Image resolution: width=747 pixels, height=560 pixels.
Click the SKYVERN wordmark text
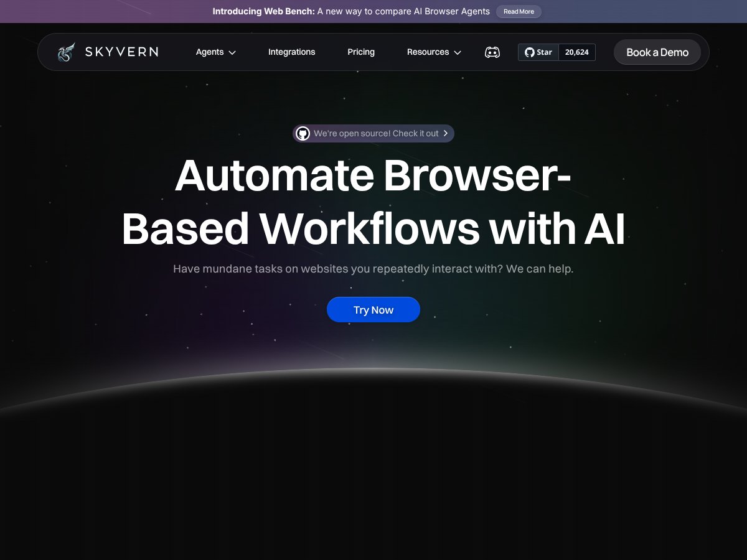pyautogui.click(x=121, y=52)
